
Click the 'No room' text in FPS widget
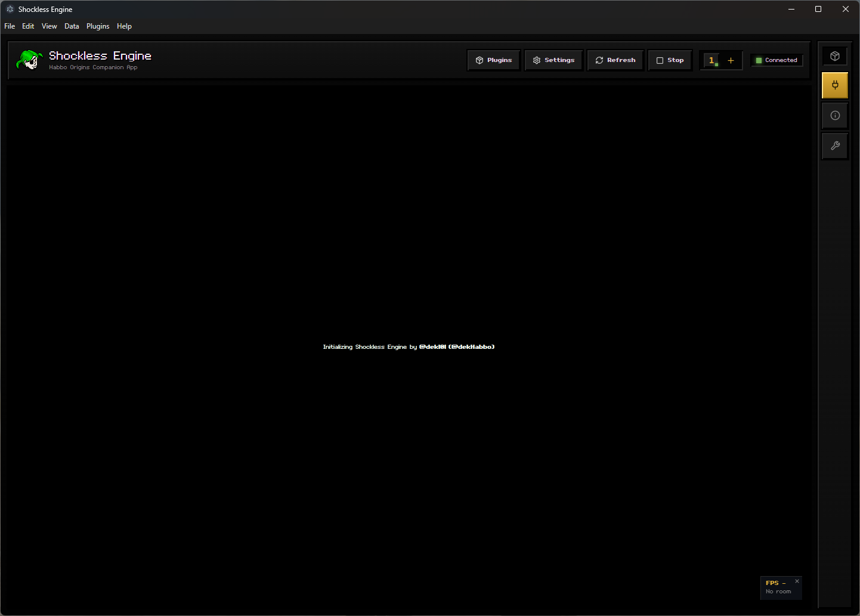point(778,592)
